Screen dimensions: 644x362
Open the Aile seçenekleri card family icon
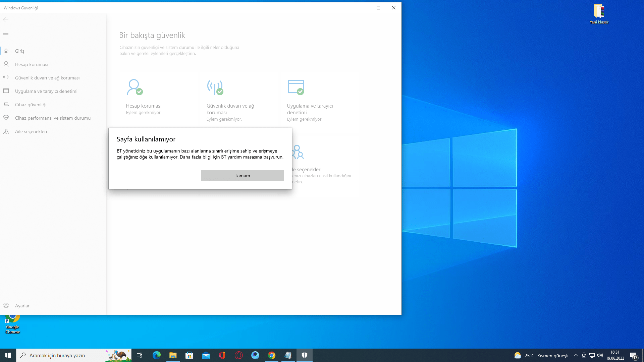[298, 152]
